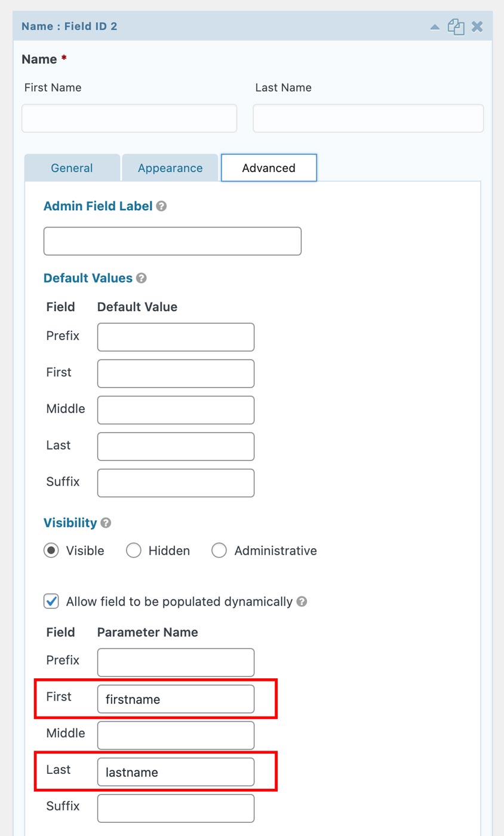
Task: Show help tooltip for Default Values
Action: (142, 278)
